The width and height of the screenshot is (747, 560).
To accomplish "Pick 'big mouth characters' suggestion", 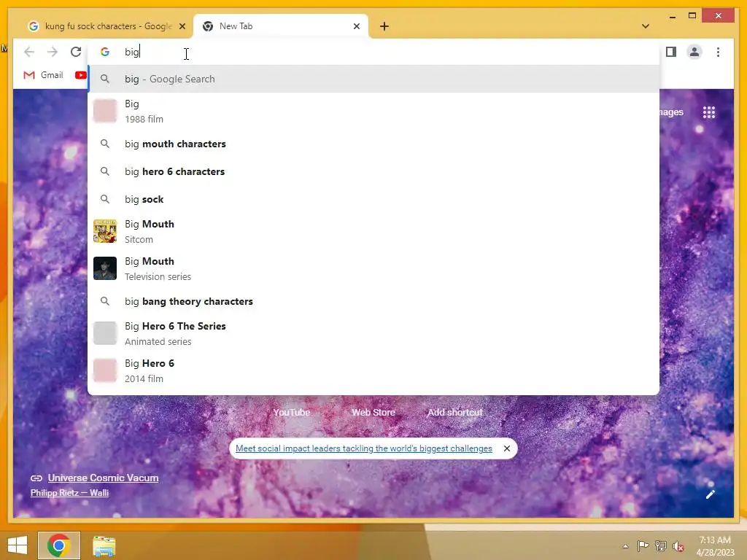I will coord(373,144).
